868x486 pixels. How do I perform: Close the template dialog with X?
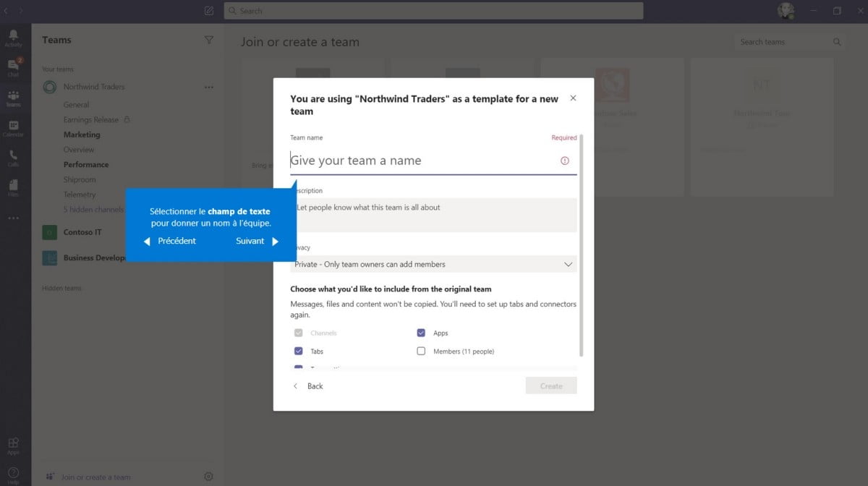pos(574,98)
